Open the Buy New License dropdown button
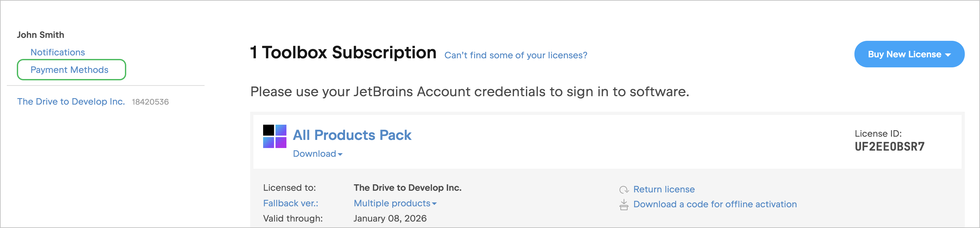This screenshot has height=228, width=980. [x=909, y=54]
